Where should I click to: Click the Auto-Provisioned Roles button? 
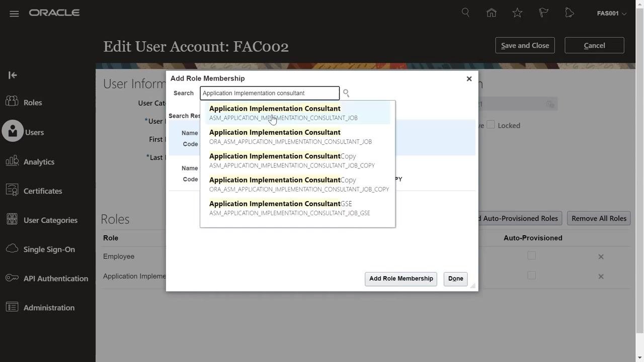pyautogui.click(x=519, y=218)
